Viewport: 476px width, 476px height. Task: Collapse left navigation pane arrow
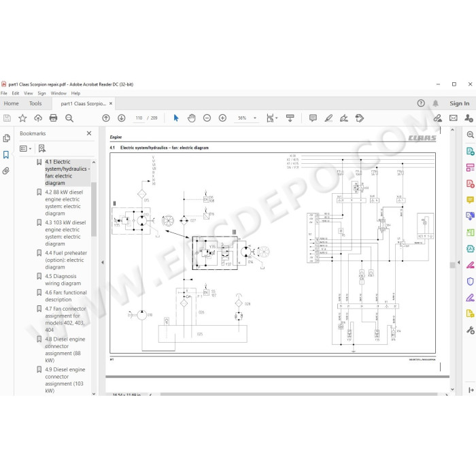[103, 262]
